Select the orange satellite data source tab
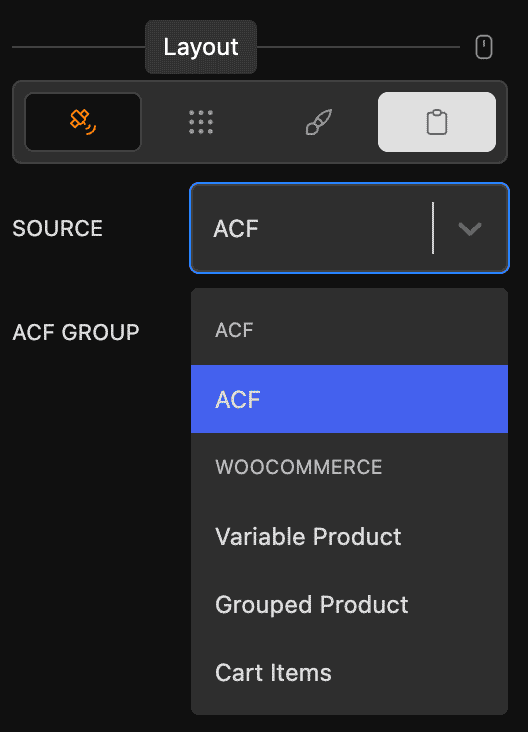The image size is (528, 732). [x=83, y=122]
